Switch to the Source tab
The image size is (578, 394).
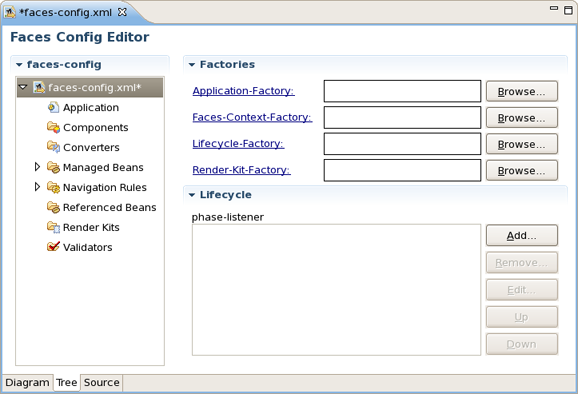point(101,383)
